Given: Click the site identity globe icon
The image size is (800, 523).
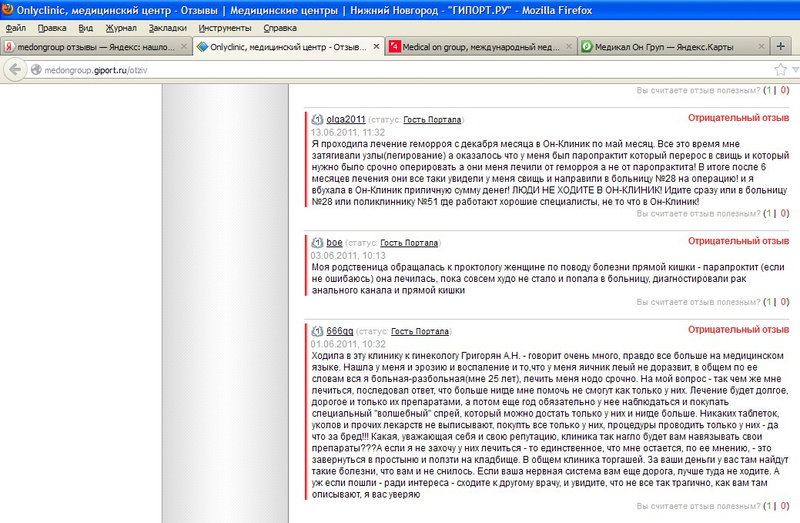Looking at the screenshot, I should (36, 69).
